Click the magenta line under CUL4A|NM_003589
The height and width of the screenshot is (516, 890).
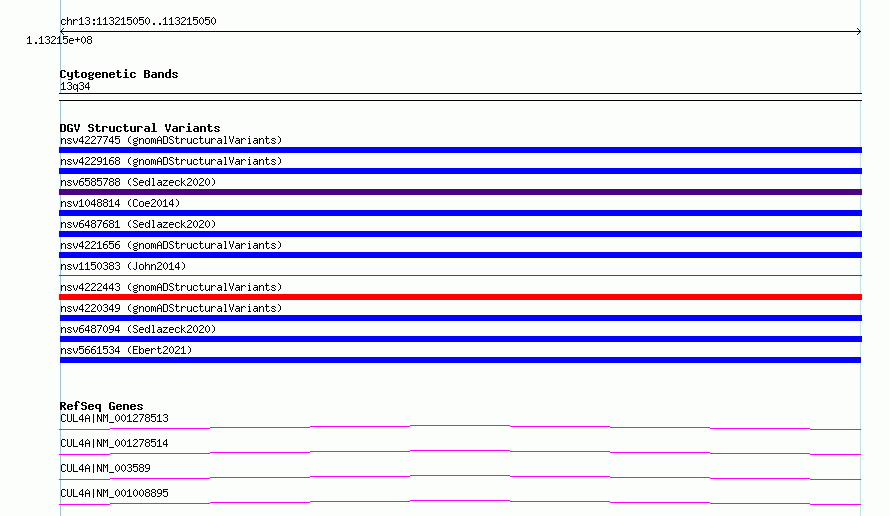click(460, 477)
